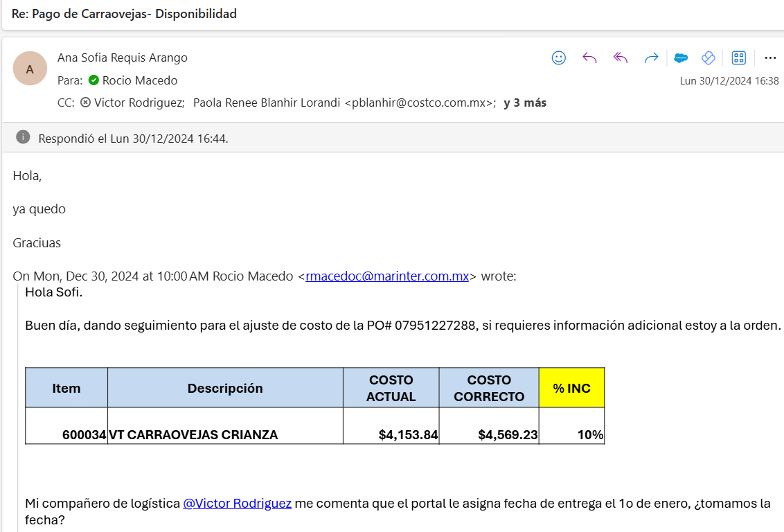Select CC recipient Paola Renee Blanhir Lorandi
784x532 pixels.
344,103
